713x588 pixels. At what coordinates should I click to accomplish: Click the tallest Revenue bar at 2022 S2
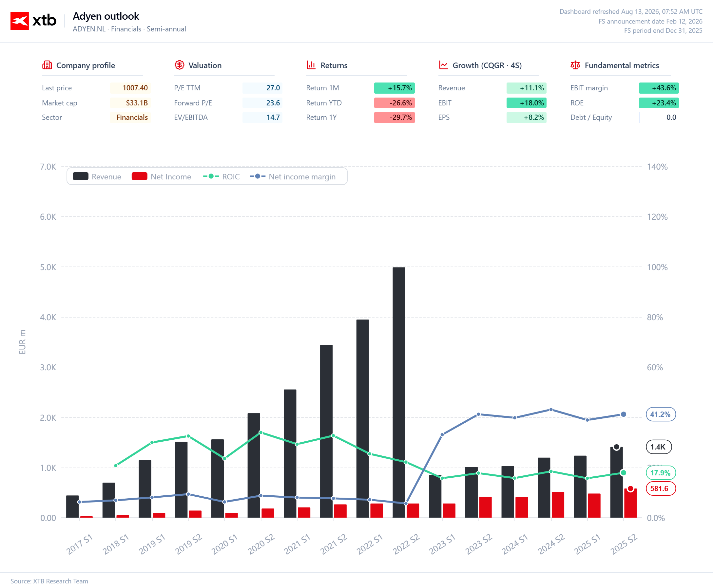click(x=399, y=393)
